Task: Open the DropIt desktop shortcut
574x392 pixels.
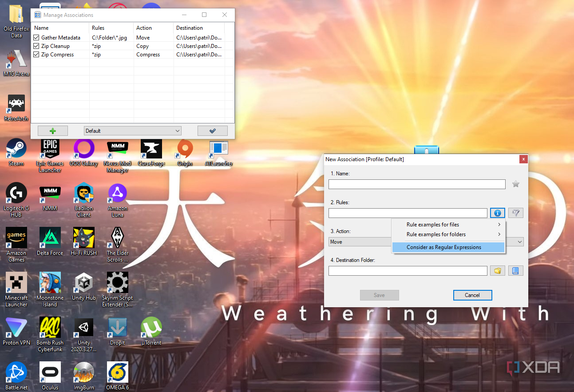Action: point(118,332)
